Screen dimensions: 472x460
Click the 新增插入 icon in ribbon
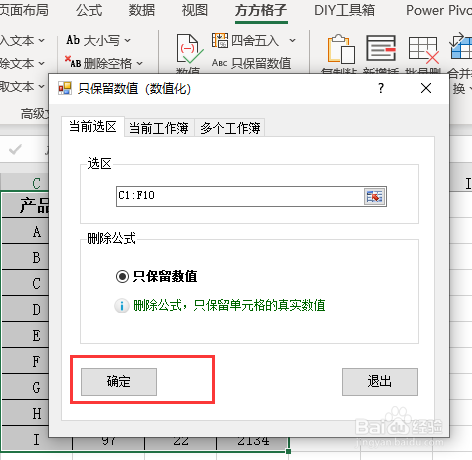381,49
